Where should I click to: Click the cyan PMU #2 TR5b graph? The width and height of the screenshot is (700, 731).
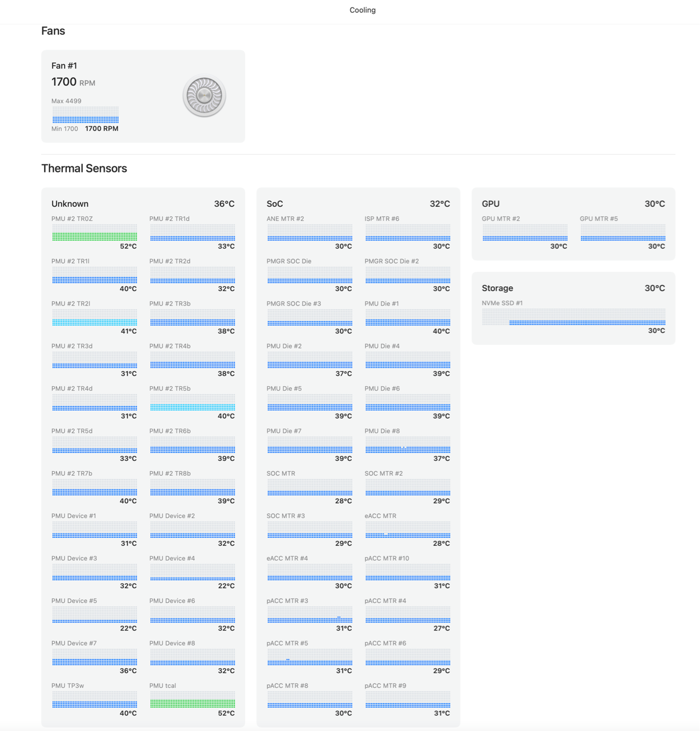[193, 403]
